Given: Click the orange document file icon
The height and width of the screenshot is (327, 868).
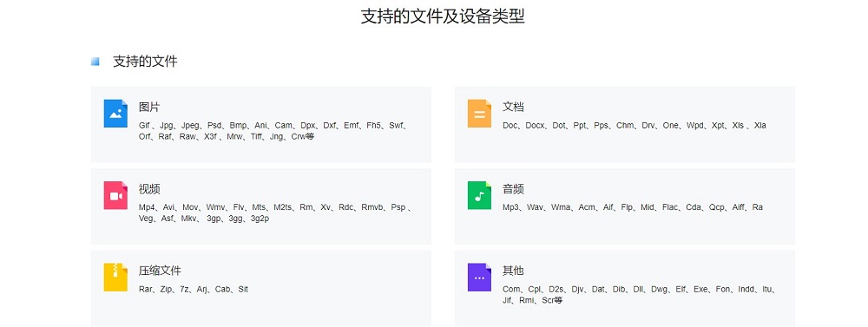Looking at the screenshot, I should click(x=479, y=114).
